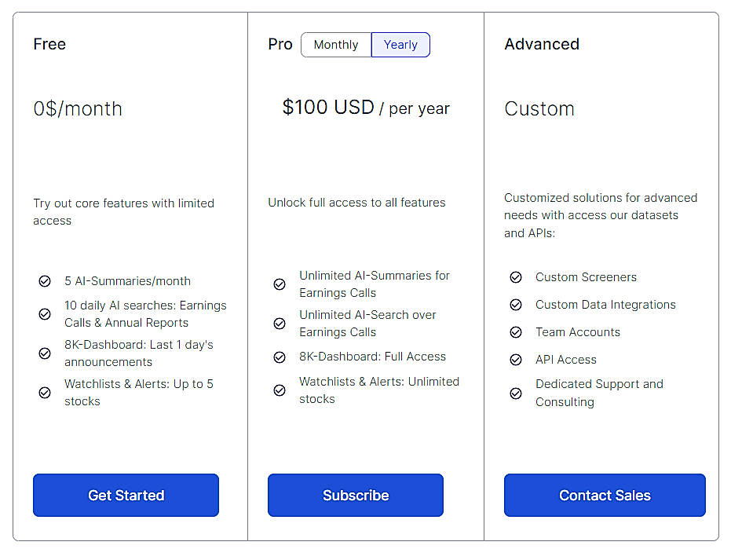Click the checkmark beside "Unlimited AI-Summaries for Earnings Calls"
731x560 pixels.
pyautogui.click(x=280, y=284)
